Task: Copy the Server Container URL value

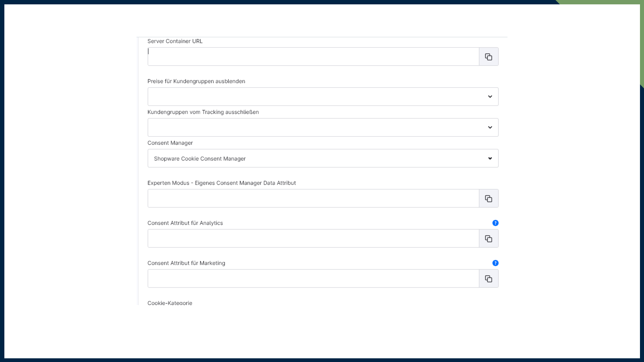Action: [x=488, y=57]
